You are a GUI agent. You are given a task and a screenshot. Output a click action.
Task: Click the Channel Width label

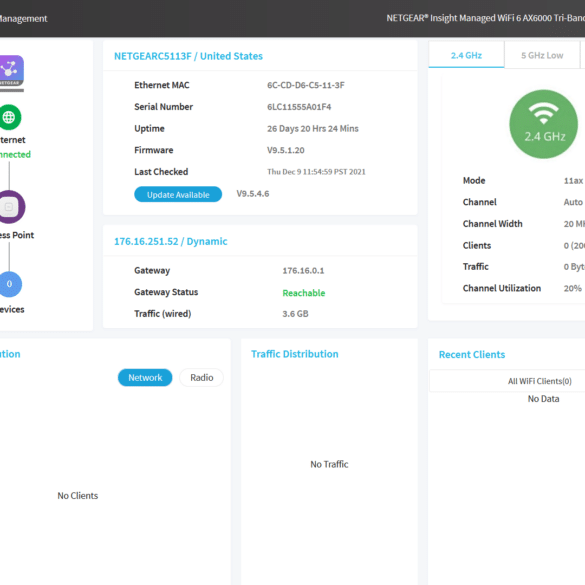[x=492, y=223]
